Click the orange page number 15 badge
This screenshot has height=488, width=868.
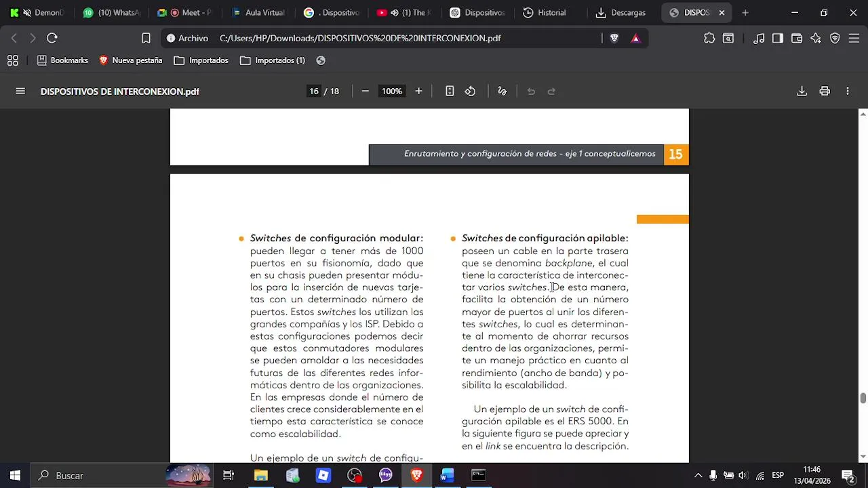[676, 155]
